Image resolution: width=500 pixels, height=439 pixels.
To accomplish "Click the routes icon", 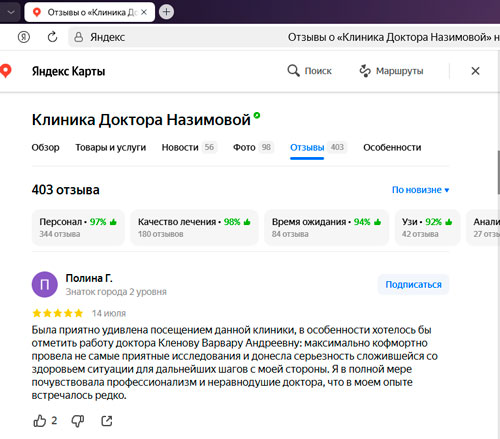I will coord(365,71).
